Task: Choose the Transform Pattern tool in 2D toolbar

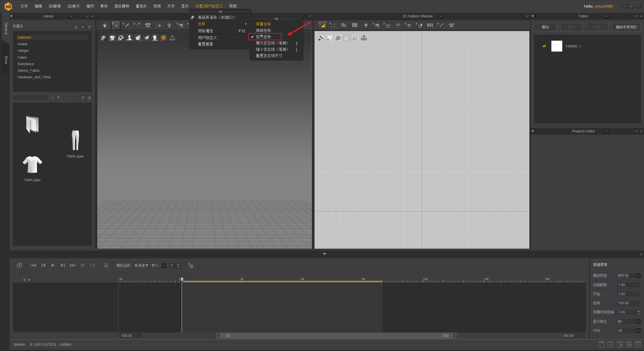Action: click(322, 25)
